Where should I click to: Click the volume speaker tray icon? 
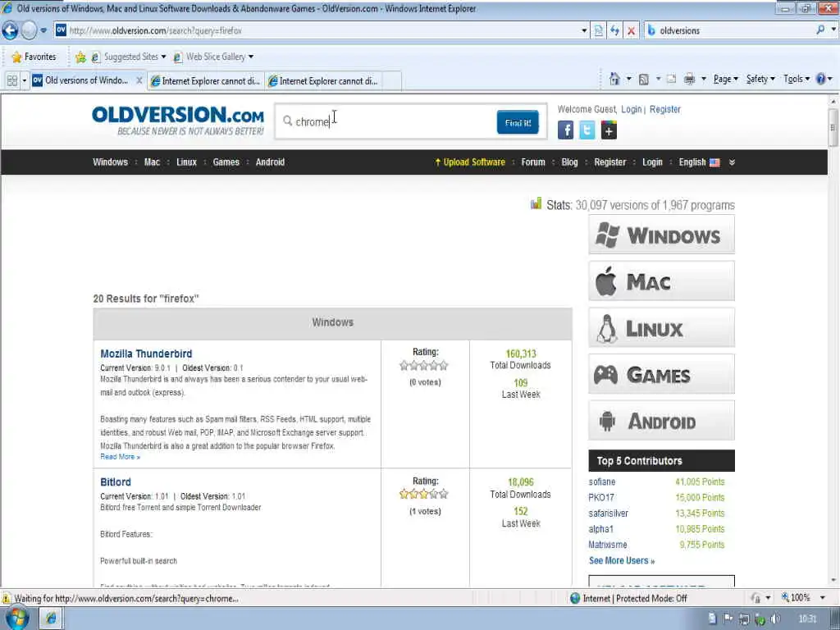point(775,619)
